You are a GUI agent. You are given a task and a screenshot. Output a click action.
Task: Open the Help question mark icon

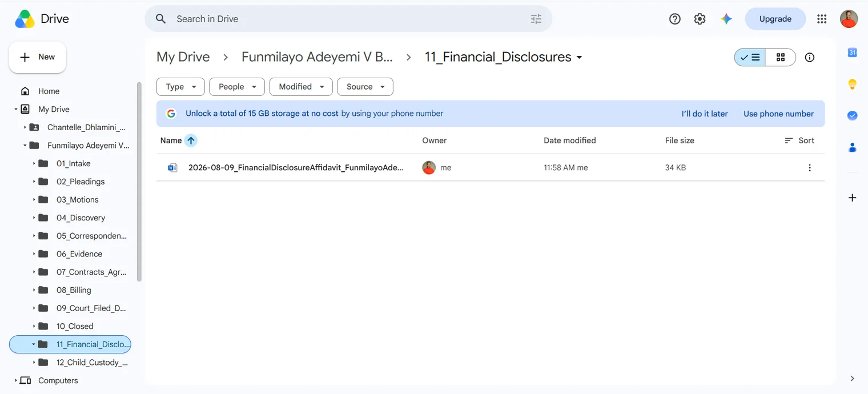675,19
